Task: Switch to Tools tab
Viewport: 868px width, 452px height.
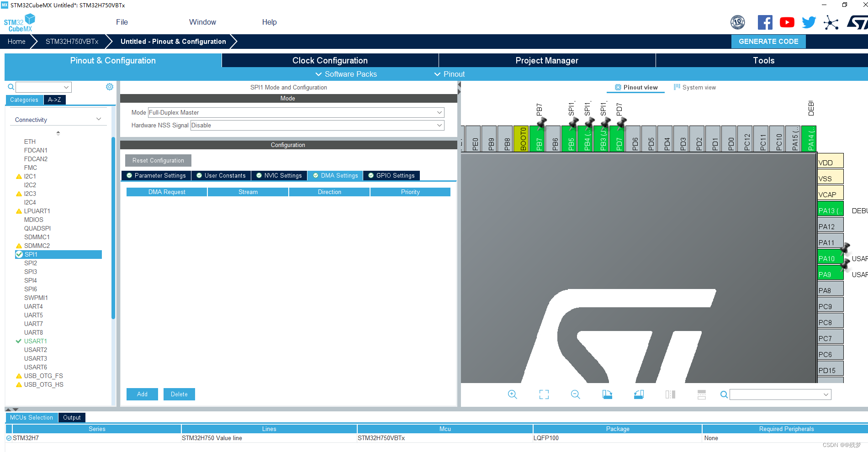Action: pyautogui.click(x=763, y=60)
